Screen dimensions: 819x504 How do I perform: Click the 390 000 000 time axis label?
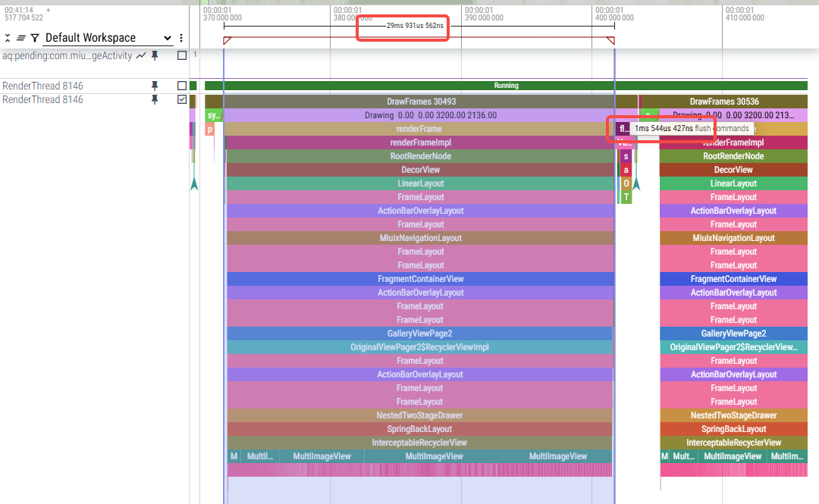click(x=484, y=17)
